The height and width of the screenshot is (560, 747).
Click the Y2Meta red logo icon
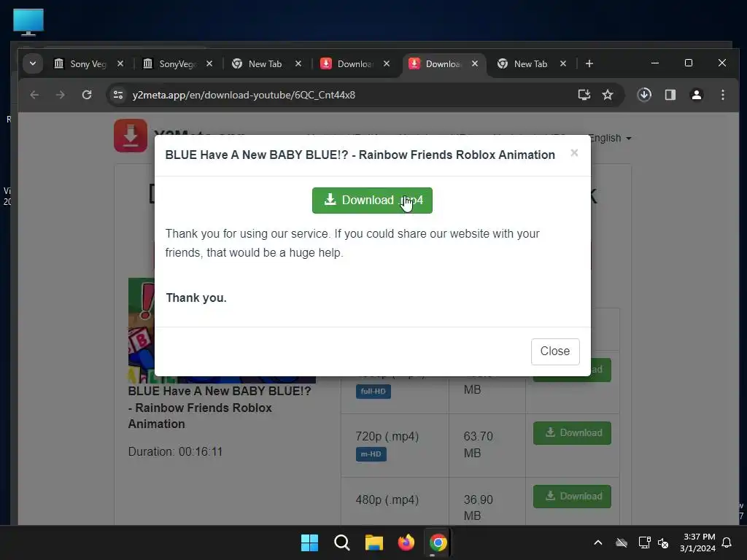(x=131, y=135)
